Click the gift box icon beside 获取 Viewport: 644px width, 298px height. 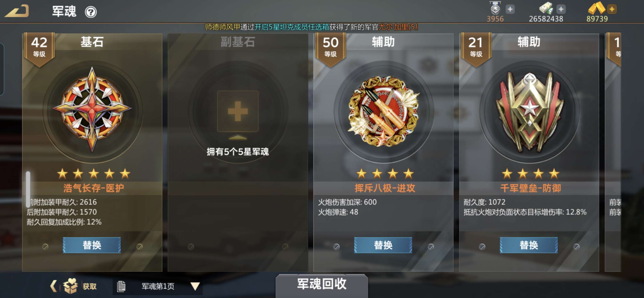(71, 286)
